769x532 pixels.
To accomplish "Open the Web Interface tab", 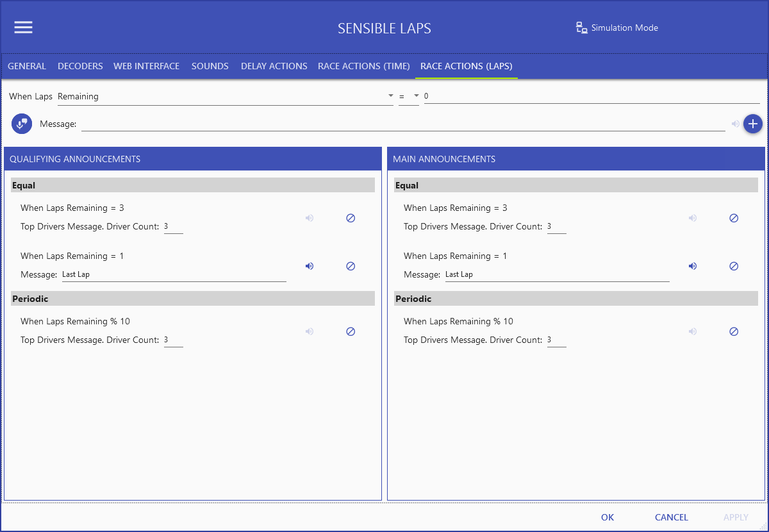I will click(x=147, y=66).
